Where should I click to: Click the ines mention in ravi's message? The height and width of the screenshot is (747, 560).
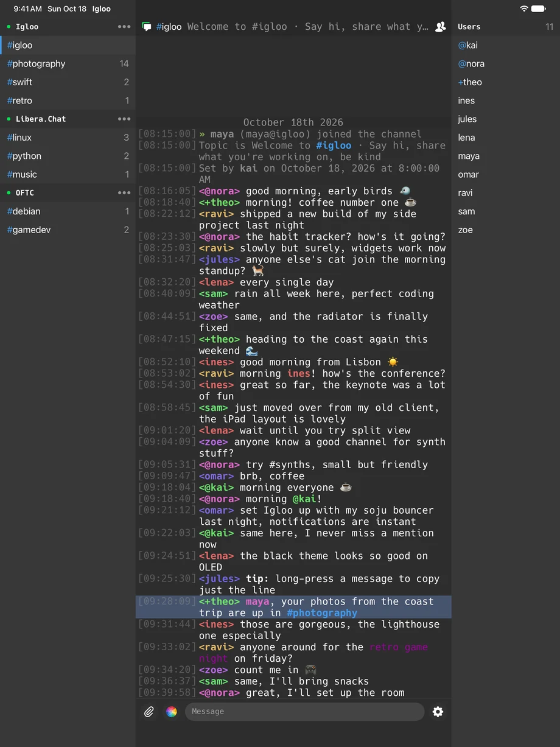299,373
